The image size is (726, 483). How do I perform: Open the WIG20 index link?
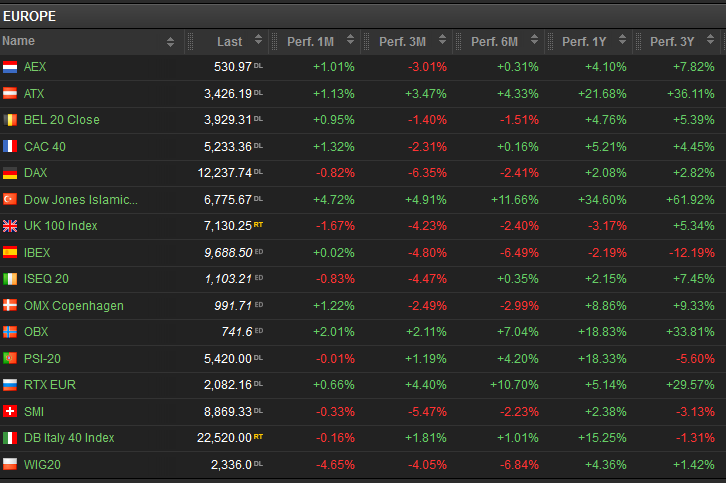[x=41, y=464]
